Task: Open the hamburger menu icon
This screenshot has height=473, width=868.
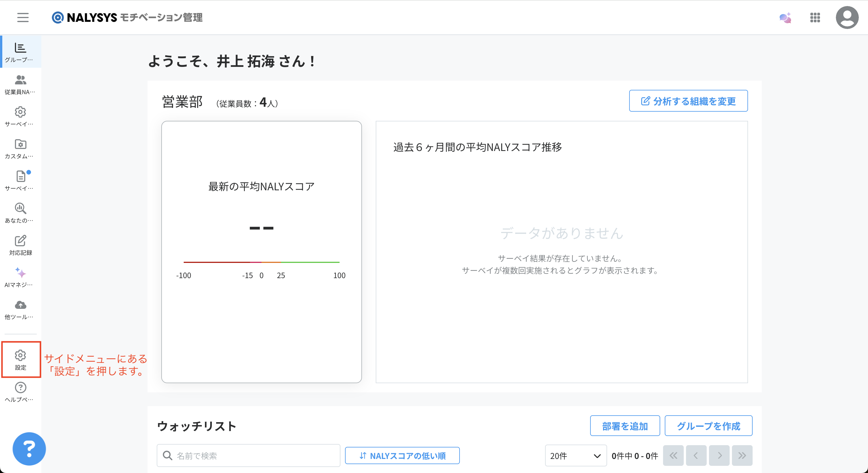Action: [23, 17]
